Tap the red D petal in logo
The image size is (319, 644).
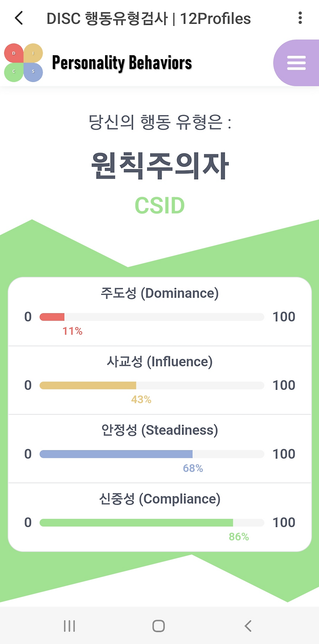14,53
